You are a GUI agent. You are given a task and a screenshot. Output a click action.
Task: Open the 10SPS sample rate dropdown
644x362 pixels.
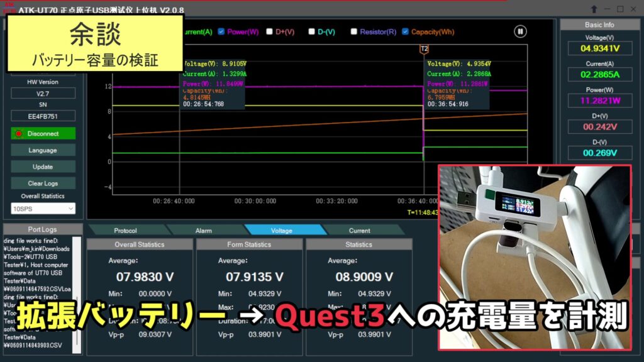coord(43,209)
